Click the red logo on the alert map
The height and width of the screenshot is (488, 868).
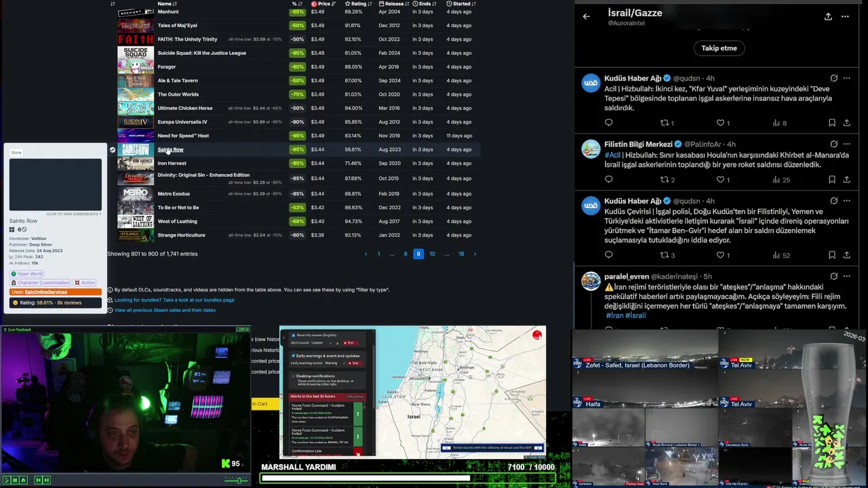(x=537, y=335)
